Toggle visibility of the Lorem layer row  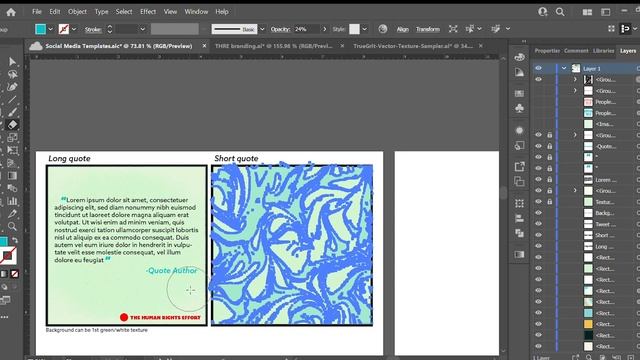point(538,179)
